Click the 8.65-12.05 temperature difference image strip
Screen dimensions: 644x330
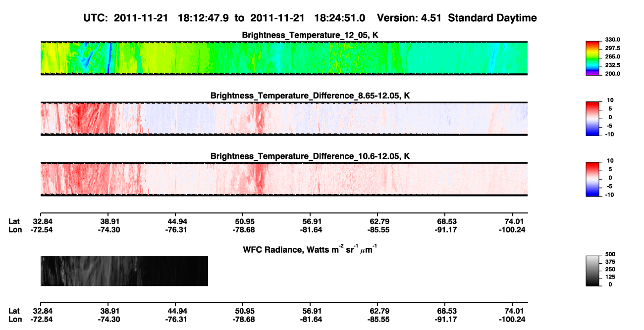[x=284, y=119]
